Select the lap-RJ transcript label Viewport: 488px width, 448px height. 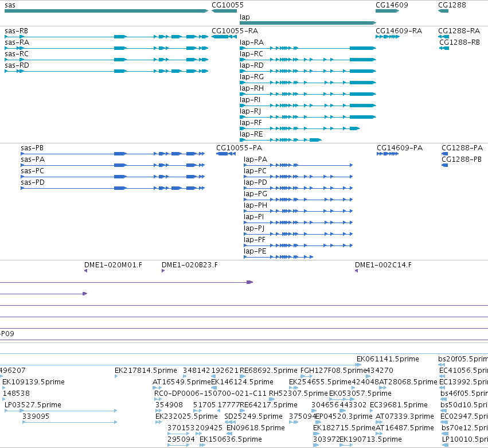[x=250, y=111]
